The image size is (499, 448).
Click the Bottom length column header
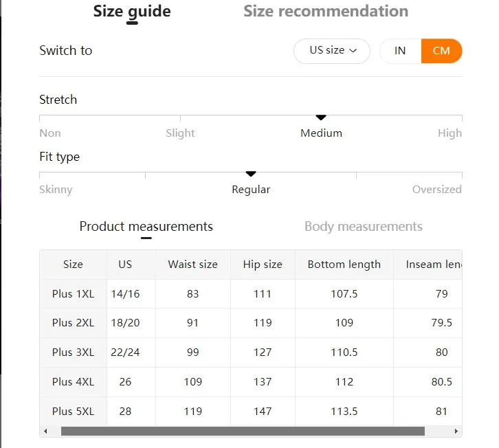pyautogui.click(x=344, y=265)
